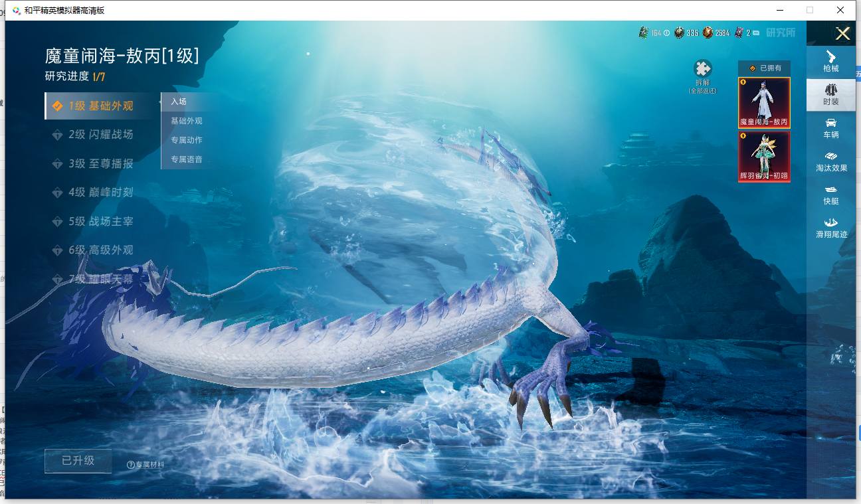Open the 已拥有 owned filter header
This screenshot has height=504, width=861.
coord(764,68)
